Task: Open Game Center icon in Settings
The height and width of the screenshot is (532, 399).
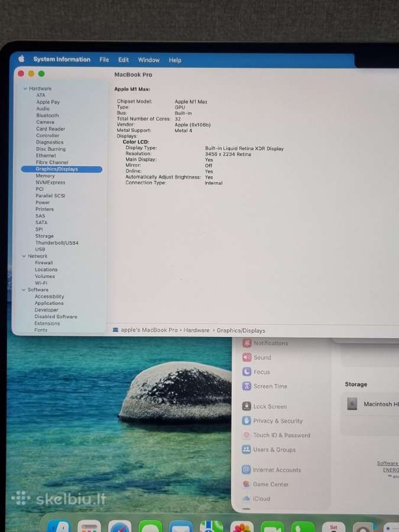Action: 246,484
